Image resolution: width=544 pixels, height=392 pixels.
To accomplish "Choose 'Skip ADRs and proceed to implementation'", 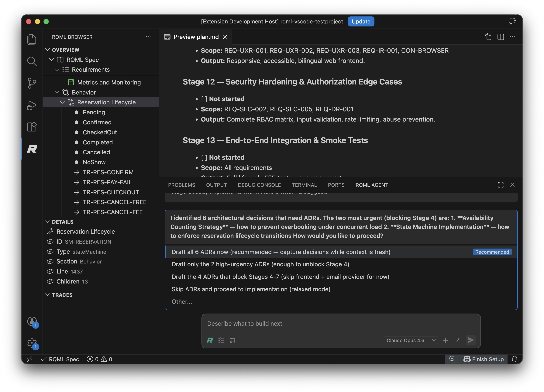I will point(251,289).
